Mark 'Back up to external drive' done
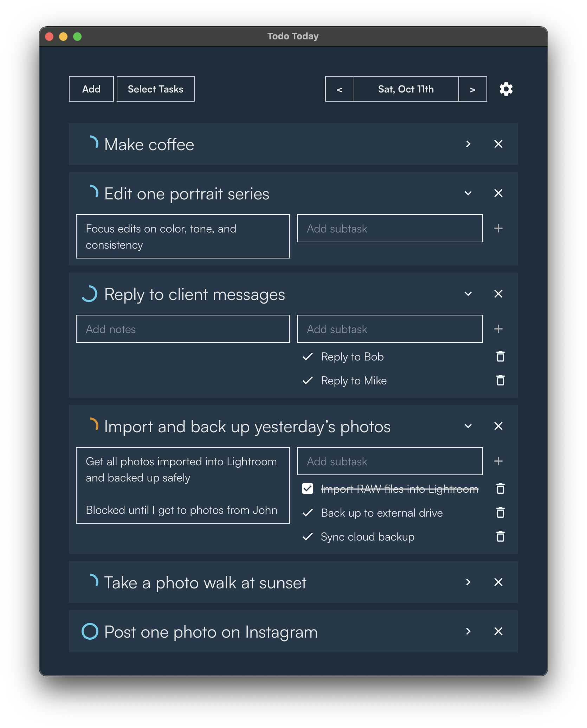Screen dimensions: 587x728 [308, 513]
